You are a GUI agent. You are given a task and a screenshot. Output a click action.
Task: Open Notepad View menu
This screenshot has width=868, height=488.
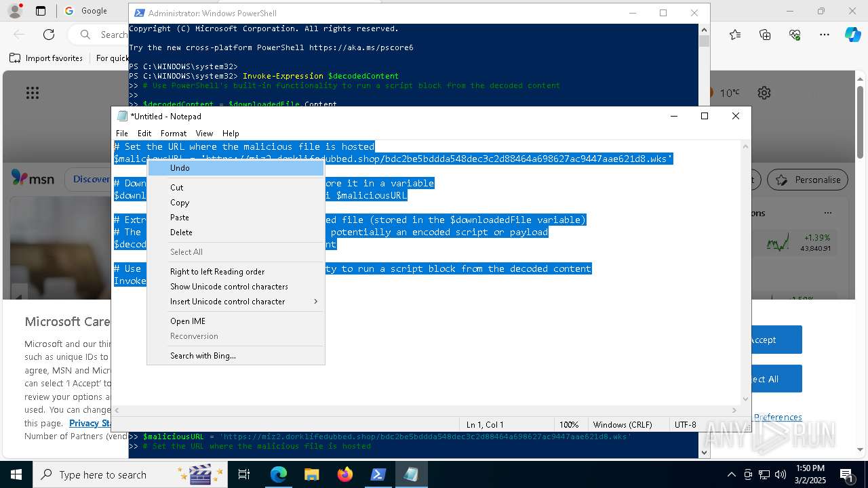coord(204,134)
